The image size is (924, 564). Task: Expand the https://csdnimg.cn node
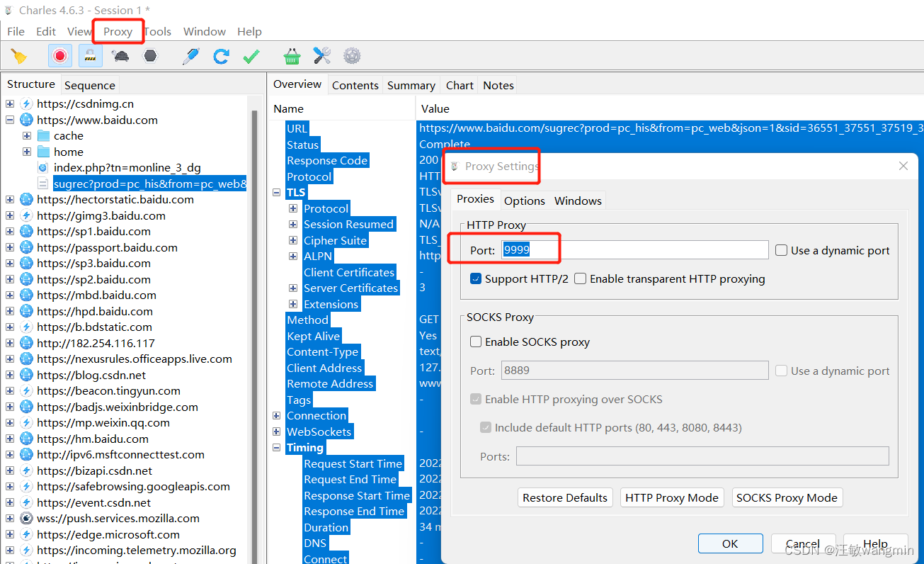[10, 103]
